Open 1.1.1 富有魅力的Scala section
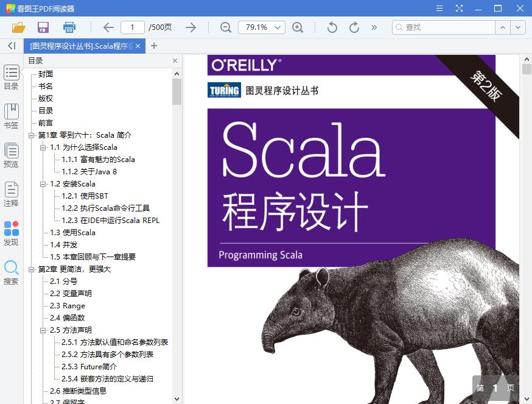532x404 pixels. click(99, 160)
